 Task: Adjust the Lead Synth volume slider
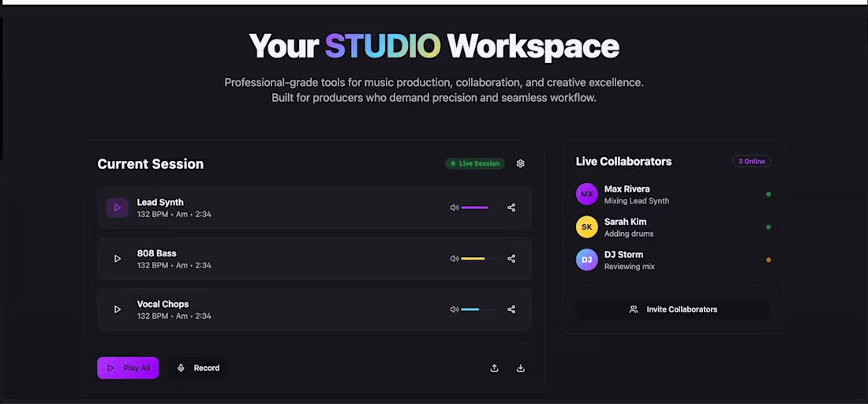coord(478,208)
